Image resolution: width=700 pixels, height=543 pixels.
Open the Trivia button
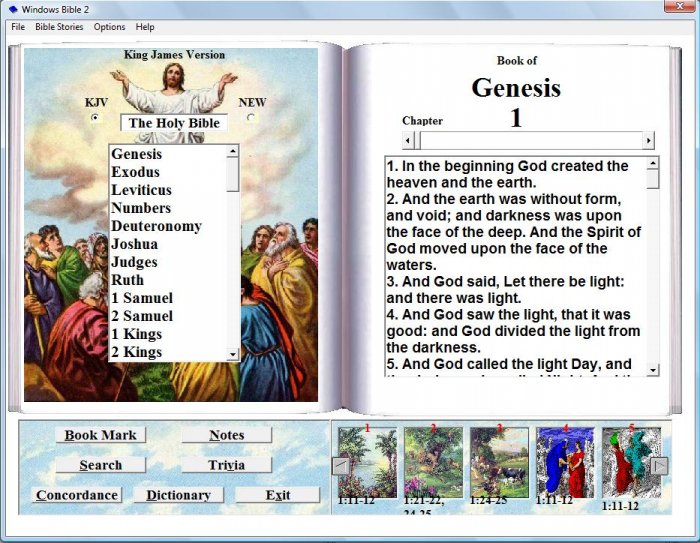click(227, 465)
